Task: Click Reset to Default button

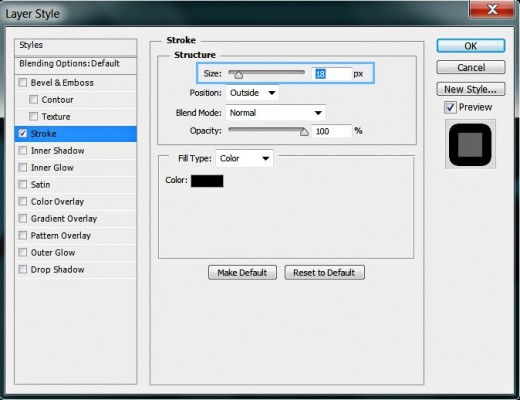Action: (x=324, y=272)
